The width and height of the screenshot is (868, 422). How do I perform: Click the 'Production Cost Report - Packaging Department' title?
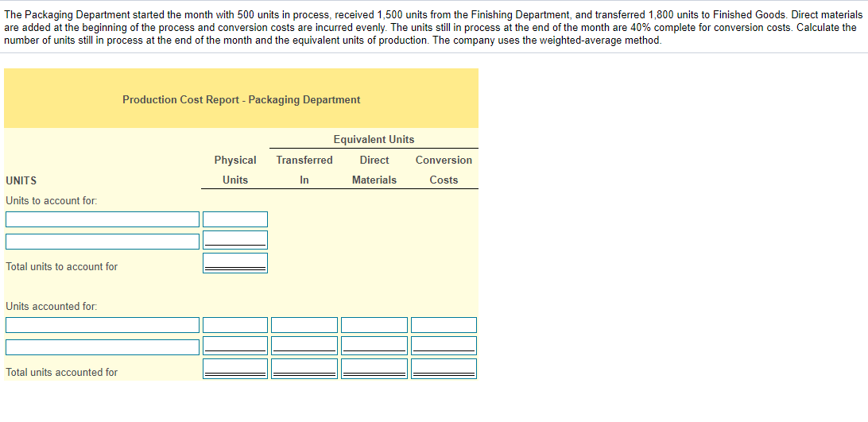click(x=242, y=99)
